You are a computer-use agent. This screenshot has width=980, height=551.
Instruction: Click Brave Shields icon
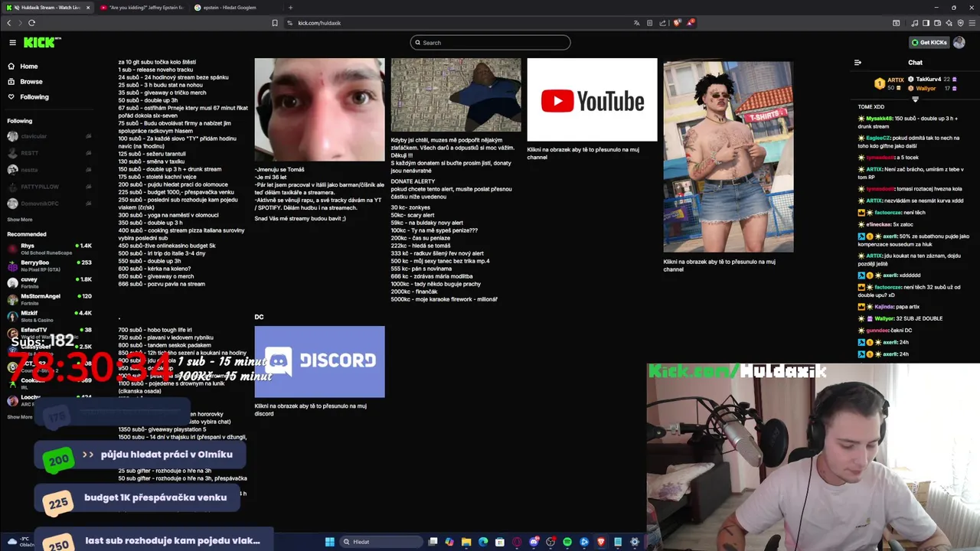pos(677,23)
